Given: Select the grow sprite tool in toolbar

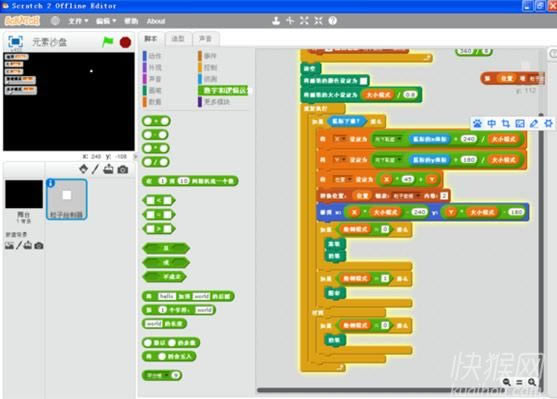Looking at the screenshot, I should 304,21.
